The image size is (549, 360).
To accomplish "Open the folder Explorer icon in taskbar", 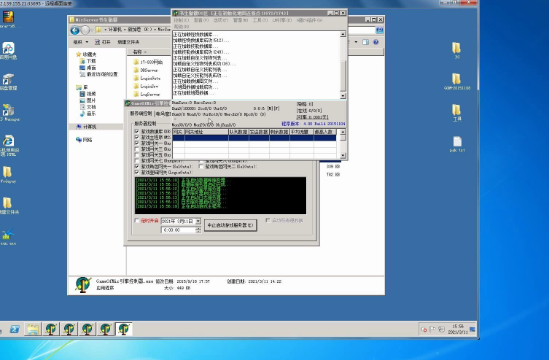I will pyautogui.click(x=33, y=329).
